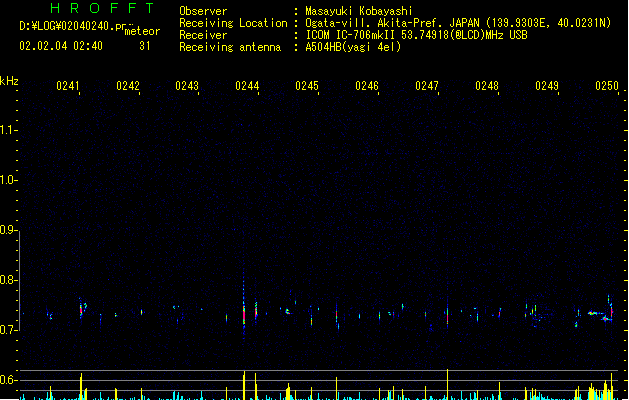
Task: Click the Receiving Location field label
Action: [x=233, y=23]
